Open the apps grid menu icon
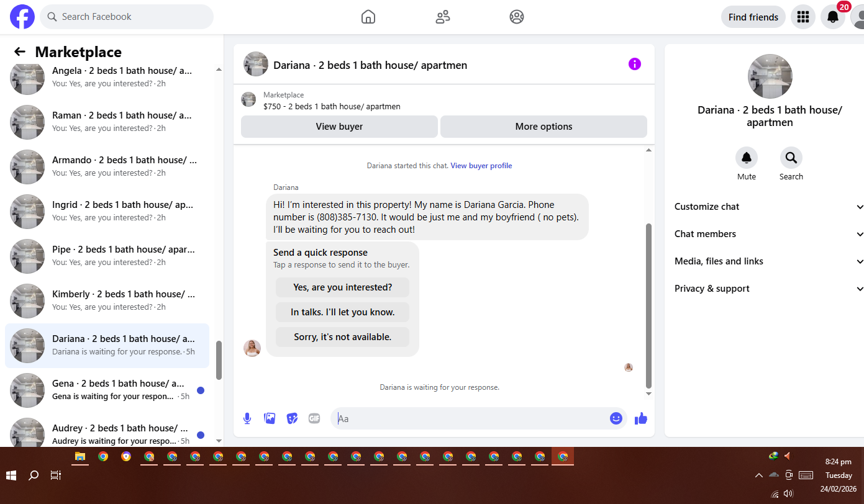Image resolution: width=864 pixels, height=504 pixels. coord(803,17)
